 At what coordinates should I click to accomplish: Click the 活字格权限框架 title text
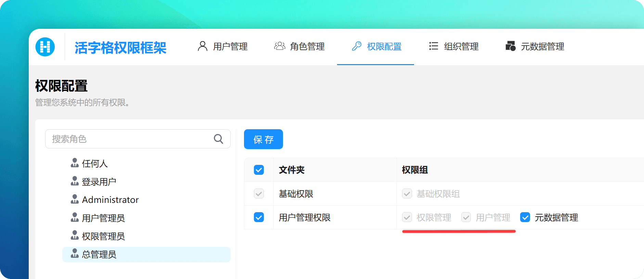[x=120, y=47]
